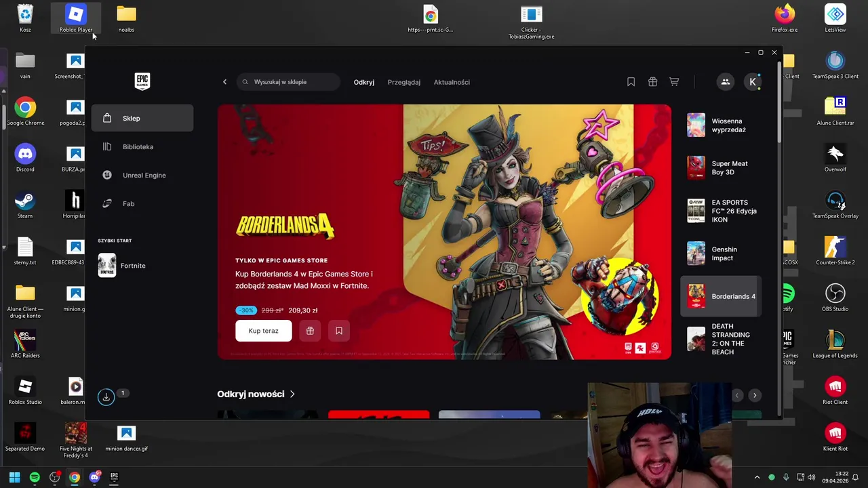The image size is (868, 488).
Task: Open volume icon in system tray
Action: click(x=812, y=477)
